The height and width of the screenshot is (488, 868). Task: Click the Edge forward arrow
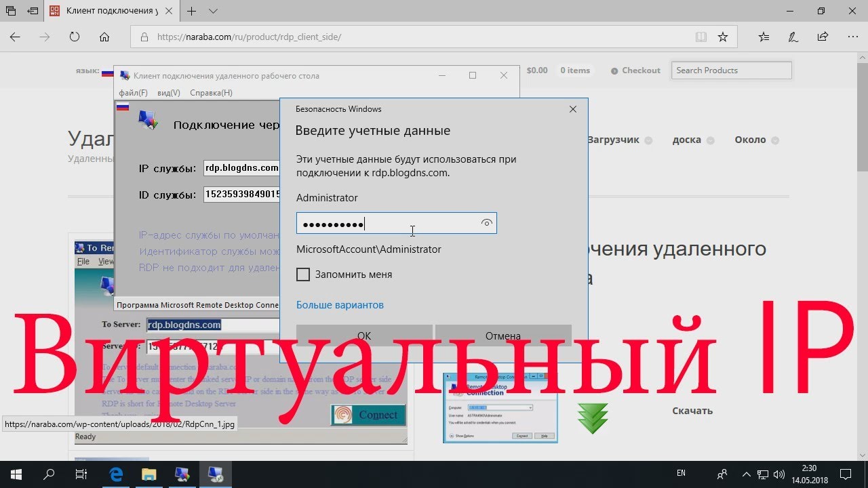pos(45,37)
